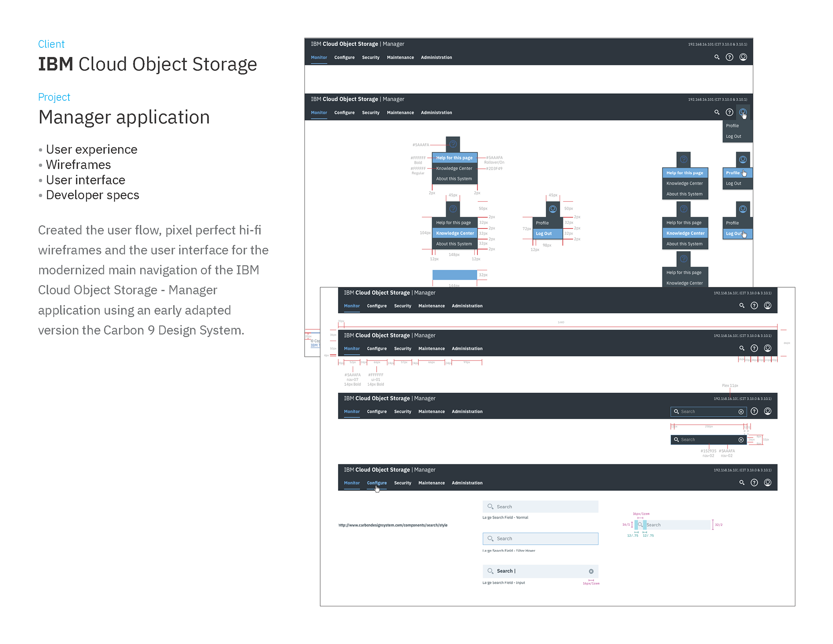Viewport: 833px width, 644px height.
Task: Open Monitor tab in the nav bar containing the Search field
Action: [x=352, y=411]
